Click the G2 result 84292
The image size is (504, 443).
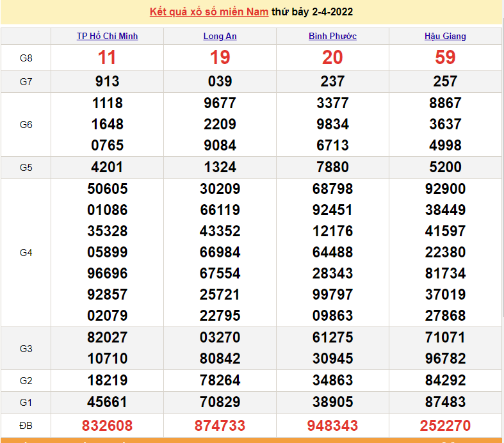pos(445,380)
